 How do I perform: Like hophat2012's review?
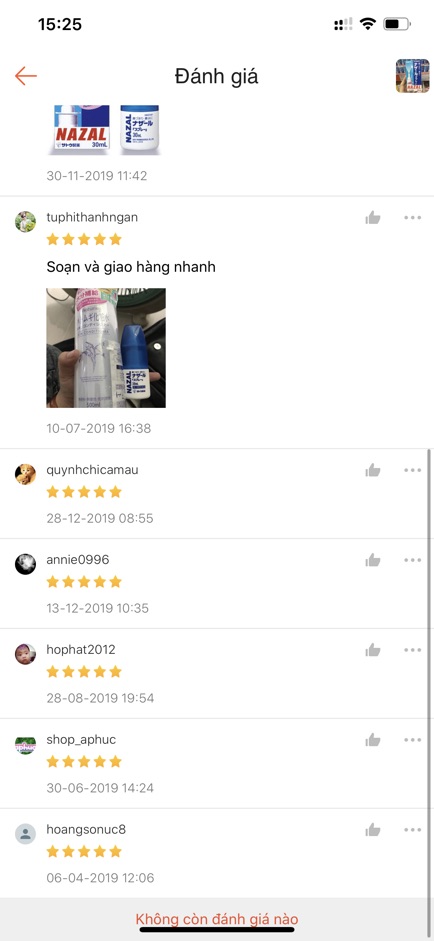tap(373, 650)
